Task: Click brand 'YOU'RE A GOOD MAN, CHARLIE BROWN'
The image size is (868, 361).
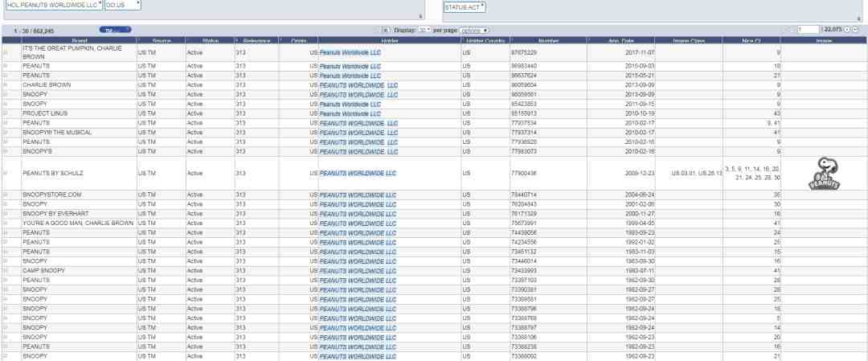Action: (78, 224)
